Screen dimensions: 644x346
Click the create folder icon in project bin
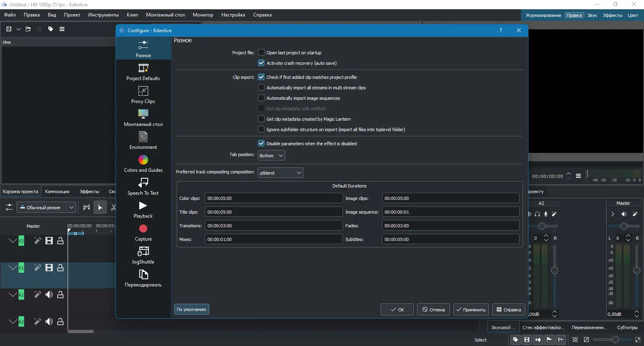(28, 29)
